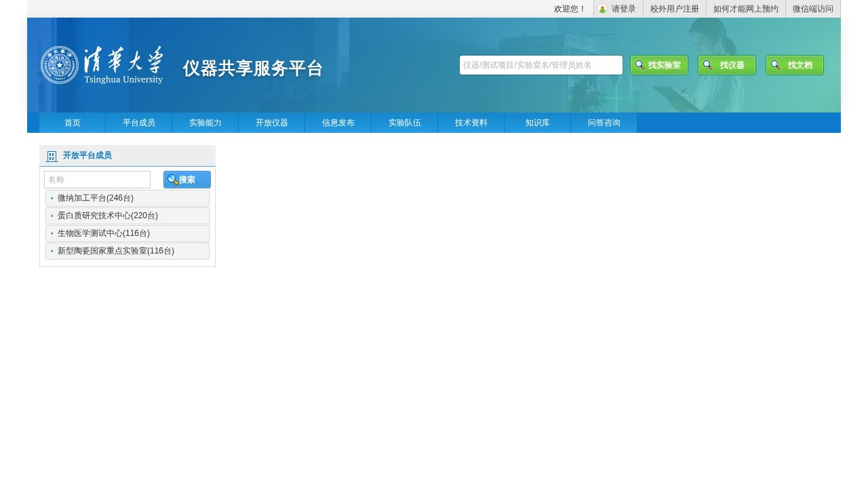The height and width of the screenshot is (488, 868).
Task: Open 信息发布 navigation item
Action: pyautogui.click(x=338, y=123)
